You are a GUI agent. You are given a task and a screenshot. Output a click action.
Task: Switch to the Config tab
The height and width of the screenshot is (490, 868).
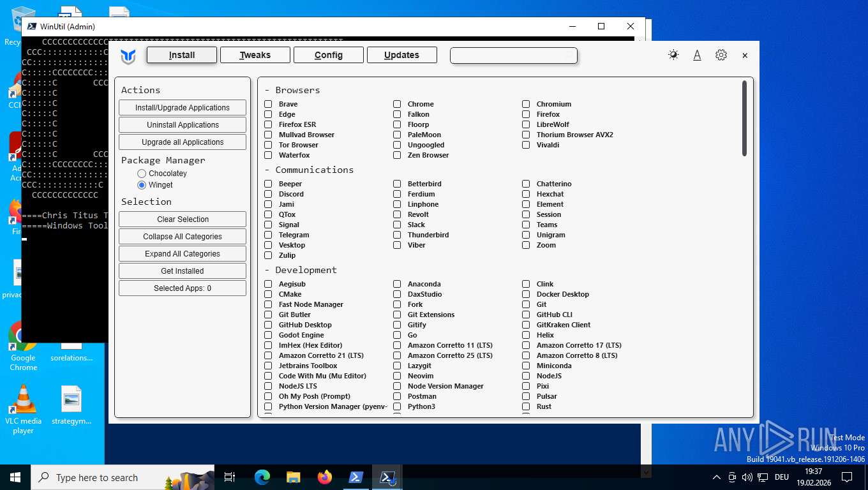[329, 56]
